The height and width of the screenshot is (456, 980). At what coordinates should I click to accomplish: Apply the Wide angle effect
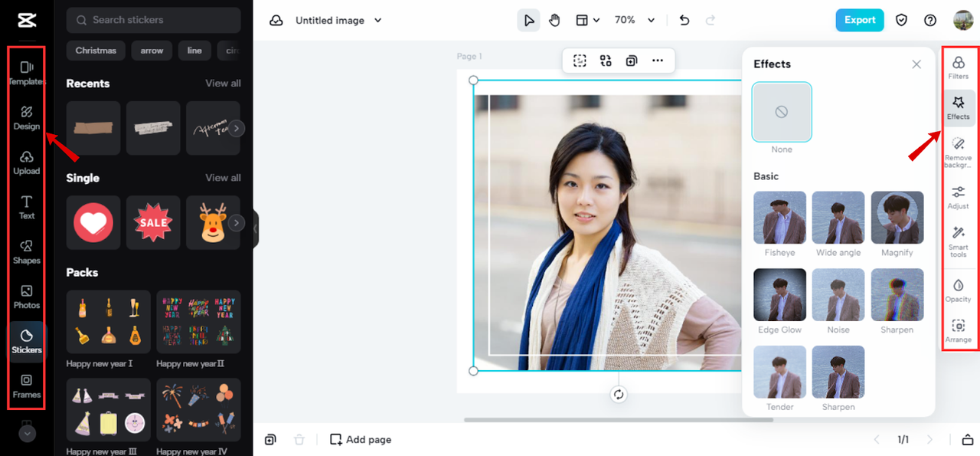click(838, 218)
